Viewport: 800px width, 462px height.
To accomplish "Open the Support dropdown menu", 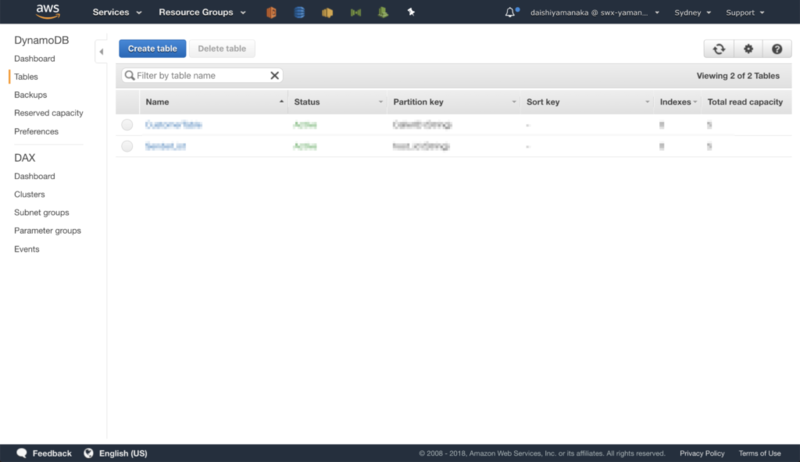I will click(745, 12).
